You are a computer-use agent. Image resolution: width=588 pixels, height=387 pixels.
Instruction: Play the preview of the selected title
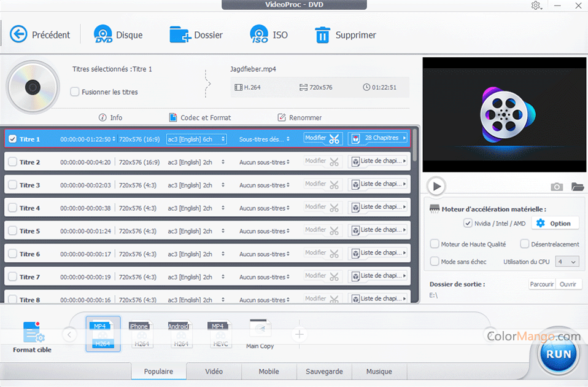tap(437, 186)
